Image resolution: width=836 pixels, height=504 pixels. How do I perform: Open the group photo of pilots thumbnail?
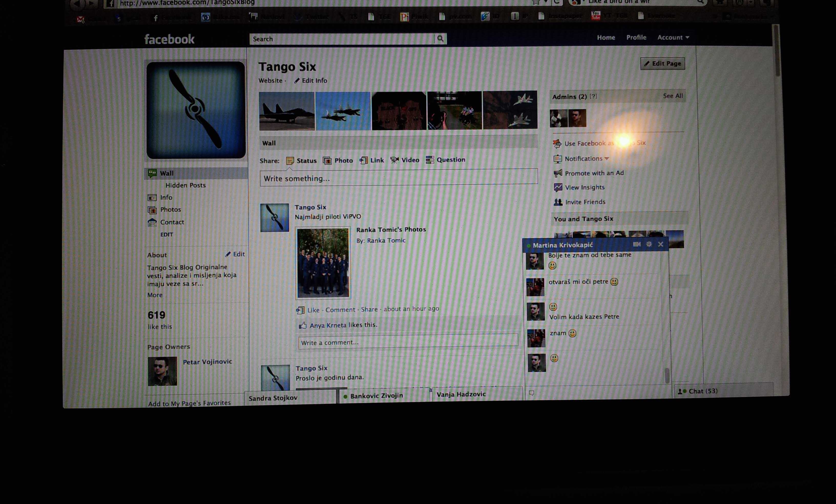323,263
